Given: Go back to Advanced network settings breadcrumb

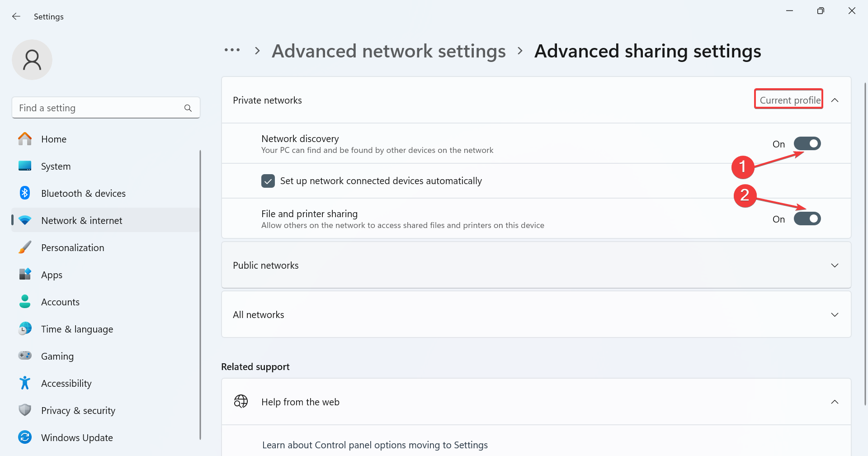Looking at the screenshot, I should (x=388, y=51).
